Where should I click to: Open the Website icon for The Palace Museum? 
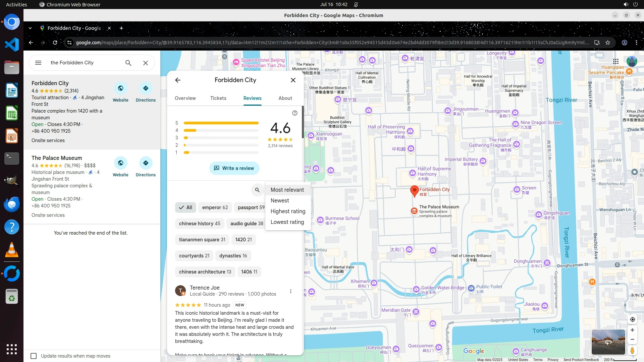coord(120,163)
